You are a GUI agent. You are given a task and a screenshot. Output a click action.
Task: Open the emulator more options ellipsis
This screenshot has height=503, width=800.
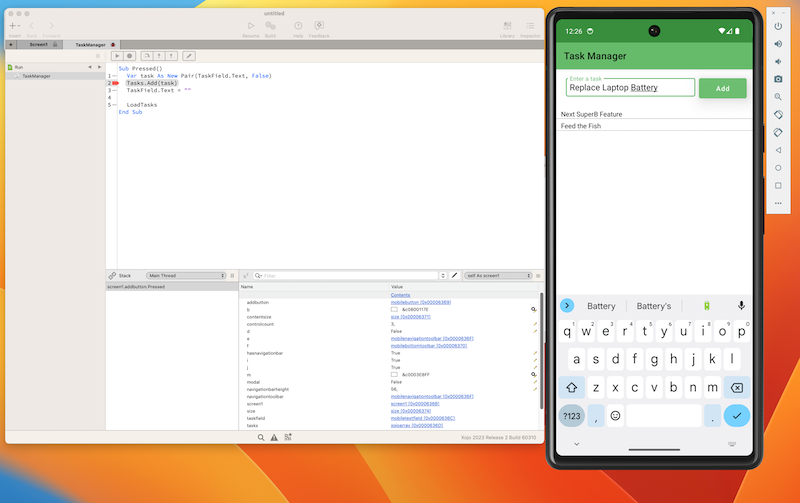click(778, 203)
